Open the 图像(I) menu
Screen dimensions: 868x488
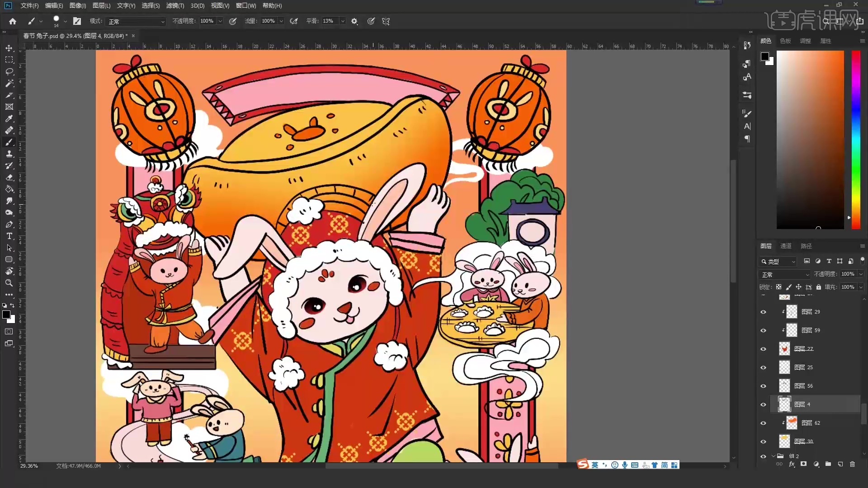(78, 5)
